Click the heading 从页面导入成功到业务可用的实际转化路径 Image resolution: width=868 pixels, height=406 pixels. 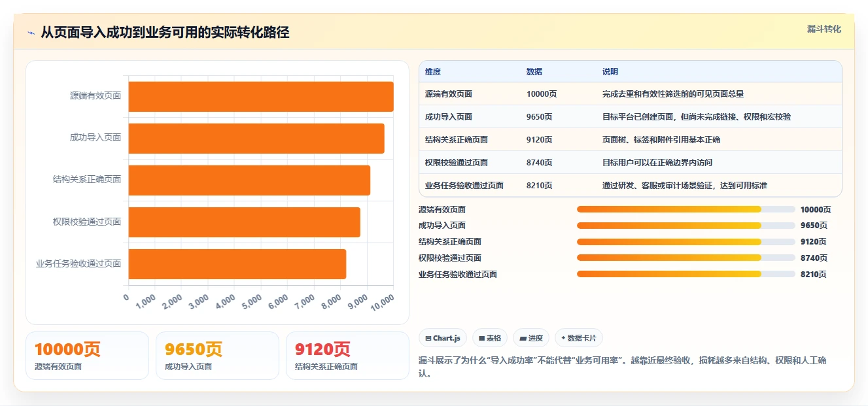(x=165, y=32)
